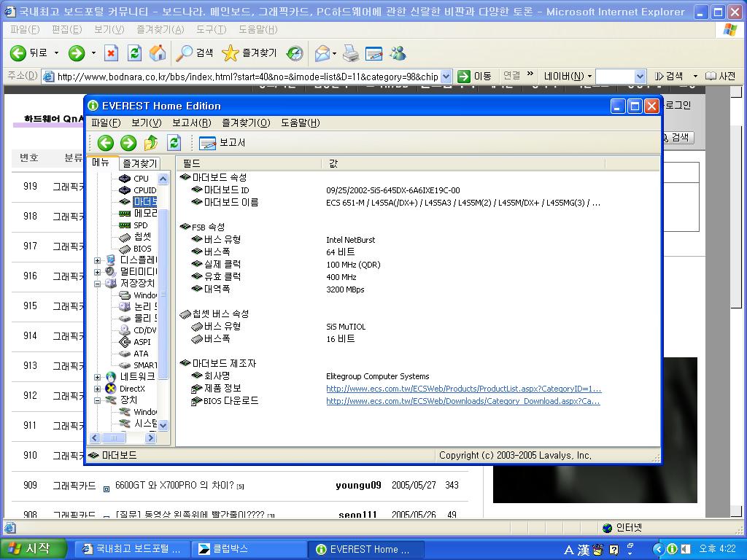This screenshot has height=560, width=747.
Task: Click the Internet Explorer 뒤로 back button
Action: [29, 52]
